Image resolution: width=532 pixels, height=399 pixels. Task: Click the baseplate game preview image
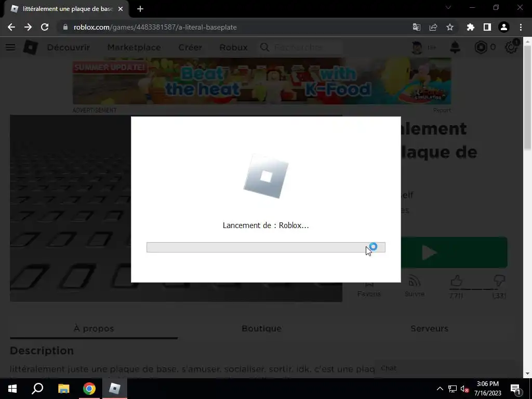[71, 208]
